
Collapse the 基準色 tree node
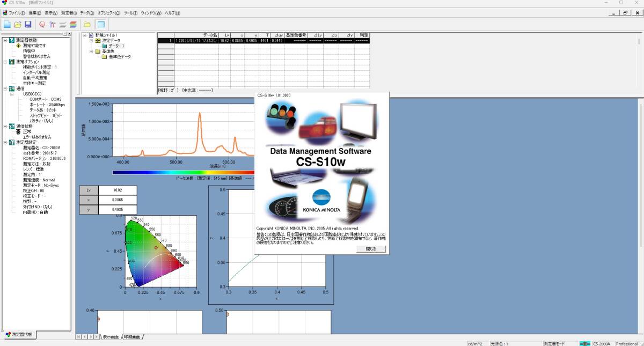click(x=91, y=51)
